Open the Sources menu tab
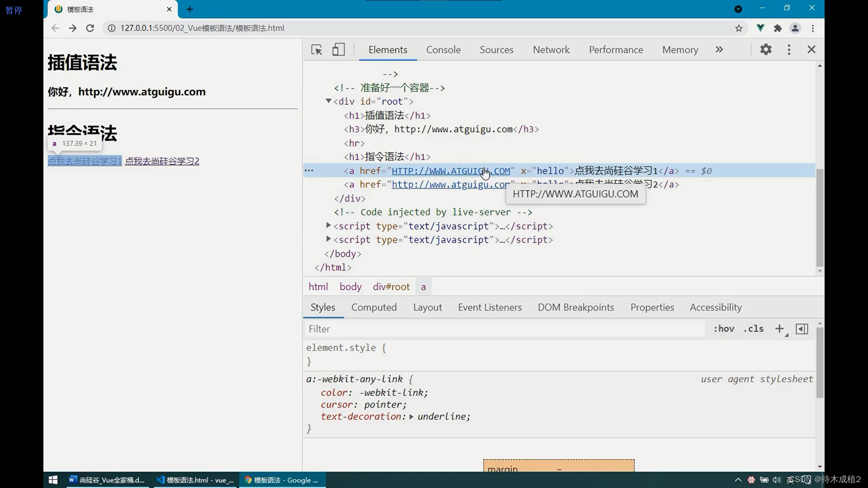Screen dimensions: 868x488 point(496,49)
